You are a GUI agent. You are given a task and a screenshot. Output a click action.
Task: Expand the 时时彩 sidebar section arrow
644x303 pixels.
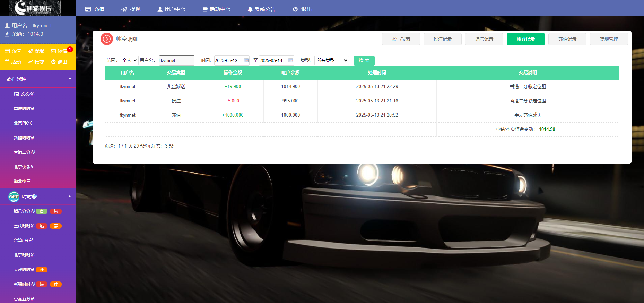(x=70, y=196)
